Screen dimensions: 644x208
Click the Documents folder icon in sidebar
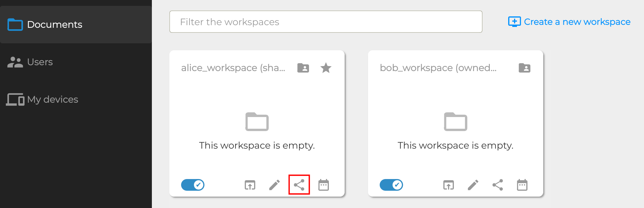15,25
